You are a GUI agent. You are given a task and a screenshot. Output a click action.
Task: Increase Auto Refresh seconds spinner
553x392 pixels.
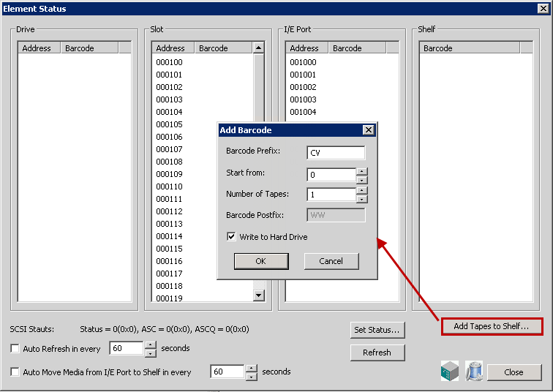point(151,344)
